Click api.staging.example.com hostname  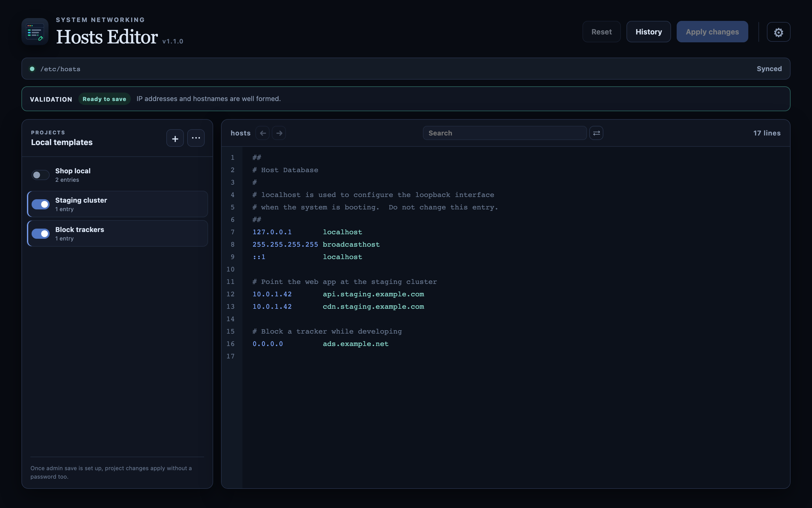click(x=374, y=294)
